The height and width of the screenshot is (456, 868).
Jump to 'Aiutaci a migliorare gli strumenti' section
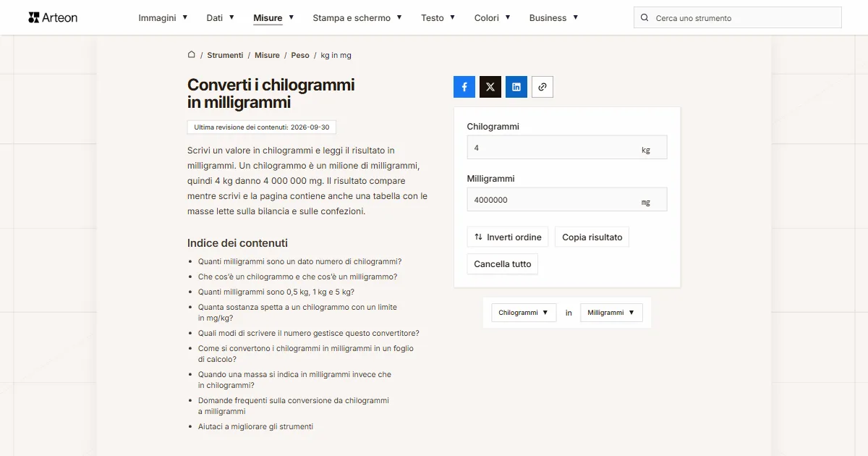256,426
